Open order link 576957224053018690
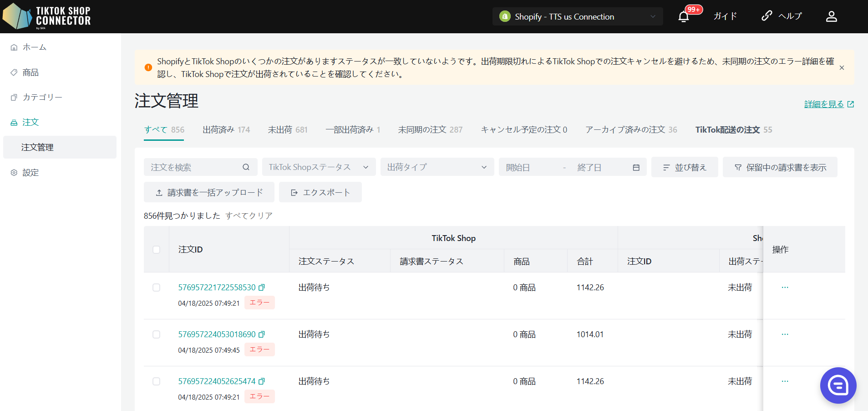The height and width of the screenshot is (411, 868). coord(217,334)
